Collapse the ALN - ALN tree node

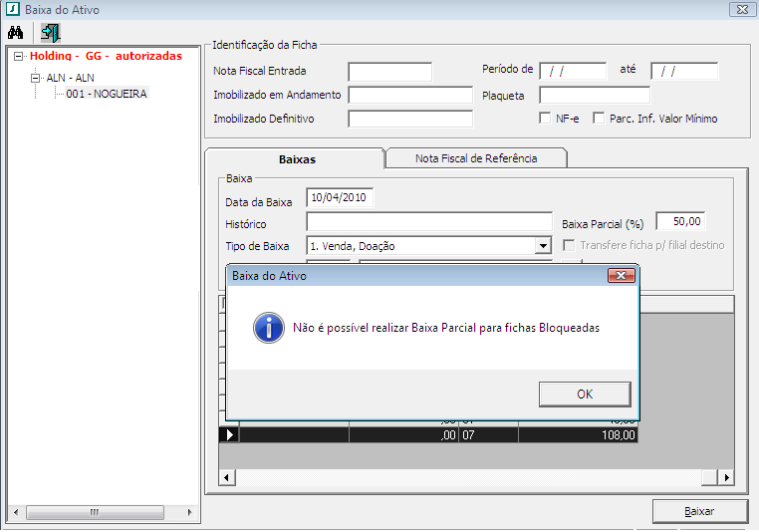pos(35,78)
